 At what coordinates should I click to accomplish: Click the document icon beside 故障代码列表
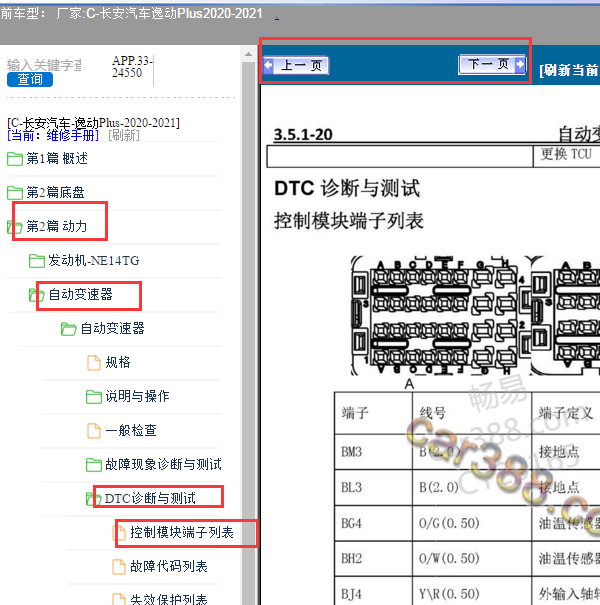pos(119,567)
